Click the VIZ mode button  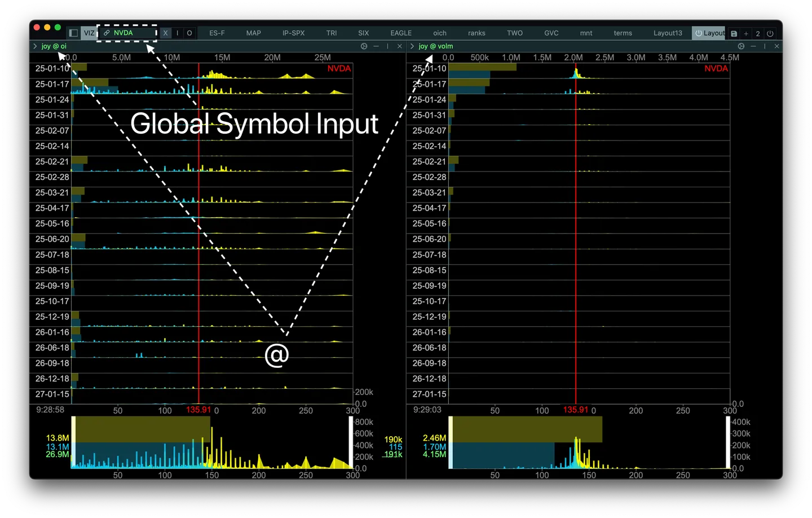(89, 33)
